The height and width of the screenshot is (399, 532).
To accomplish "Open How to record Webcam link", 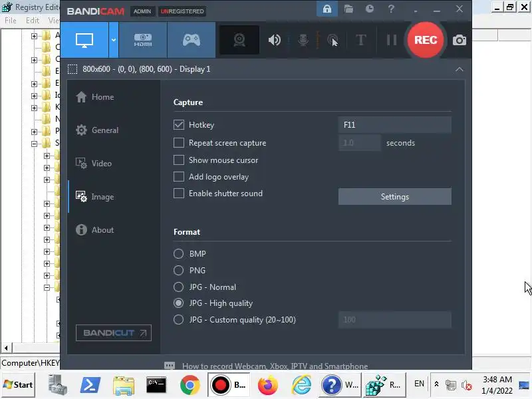I will [275, 366].
